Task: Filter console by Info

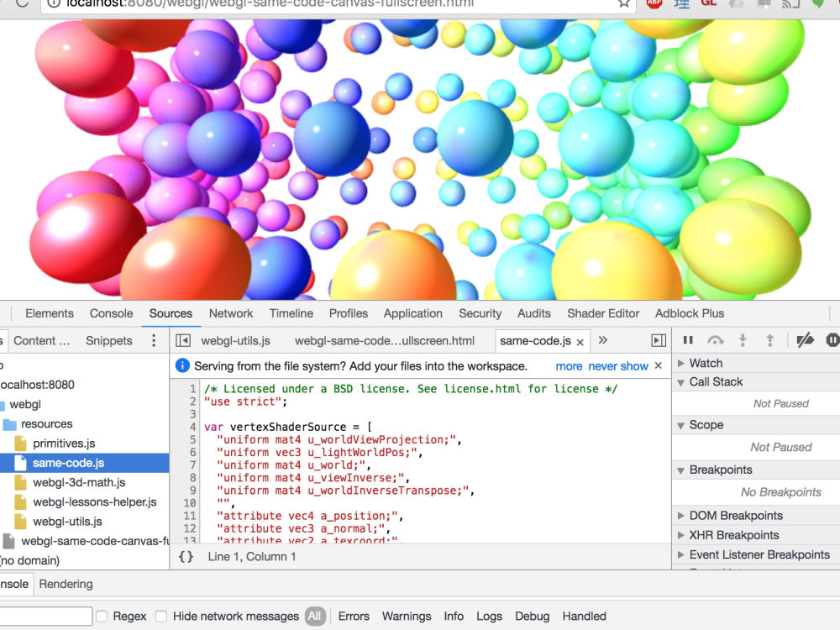Action: point(454,616)
